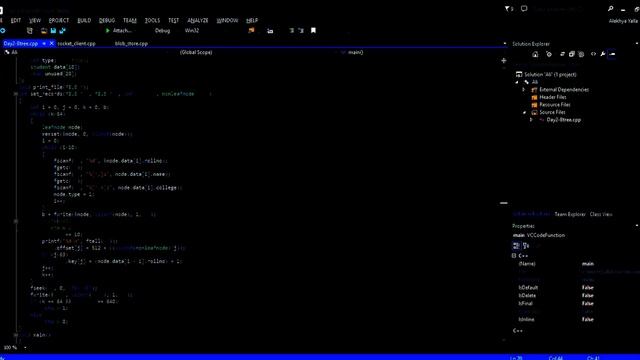640x360 pixels.
Task: Open the TEST menu
Action: click(x=173, y=20)
